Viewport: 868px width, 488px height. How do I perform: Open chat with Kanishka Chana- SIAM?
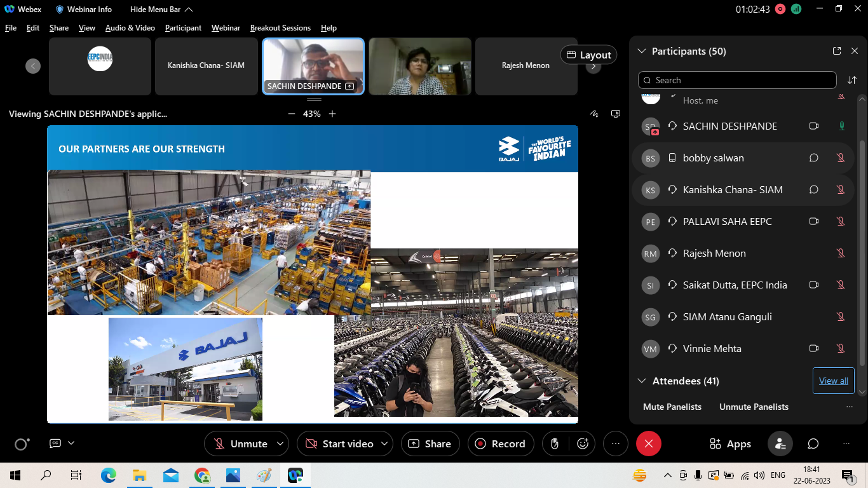(x=813, y=189)
